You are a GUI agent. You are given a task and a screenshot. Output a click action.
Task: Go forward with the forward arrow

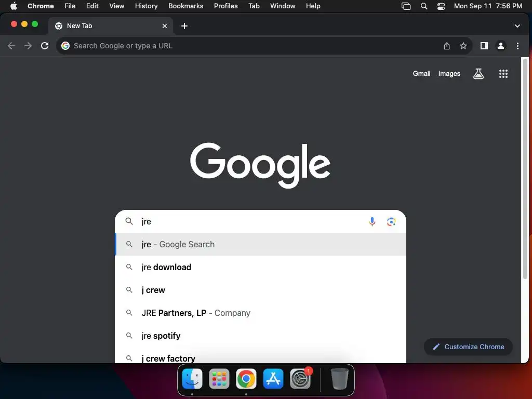tap(28, 46)
